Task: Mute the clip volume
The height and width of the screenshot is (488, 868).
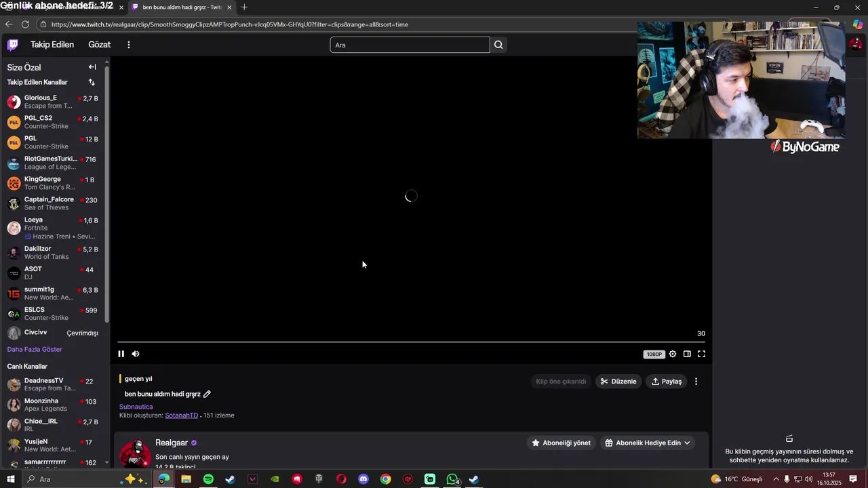Action: (136, 354)
